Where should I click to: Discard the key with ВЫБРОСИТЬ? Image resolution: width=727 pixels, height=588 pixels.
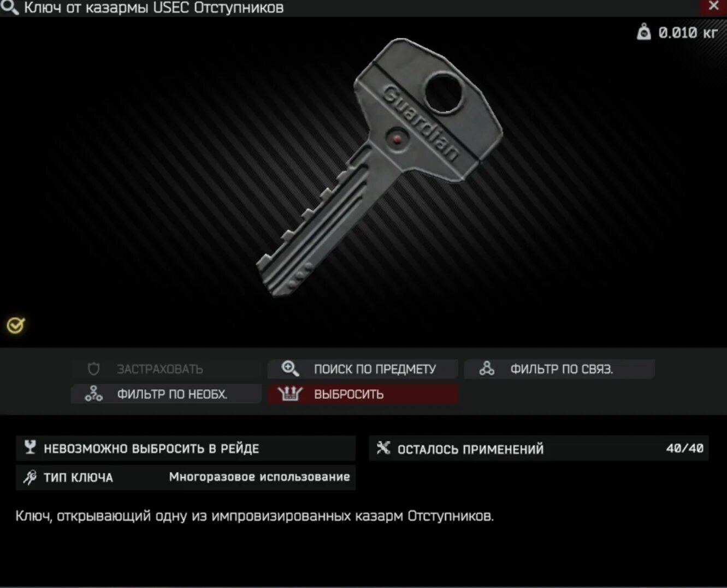363,394
